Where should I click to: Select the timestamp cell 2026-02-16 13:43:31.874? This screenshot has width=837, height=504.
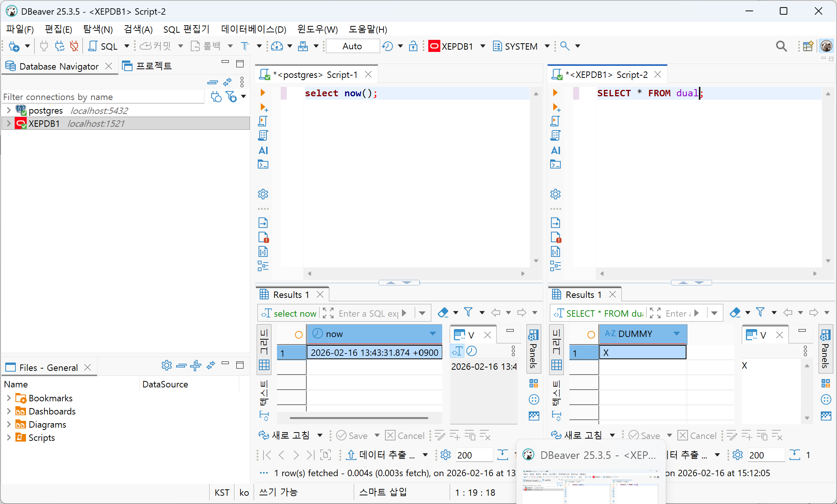374,352
